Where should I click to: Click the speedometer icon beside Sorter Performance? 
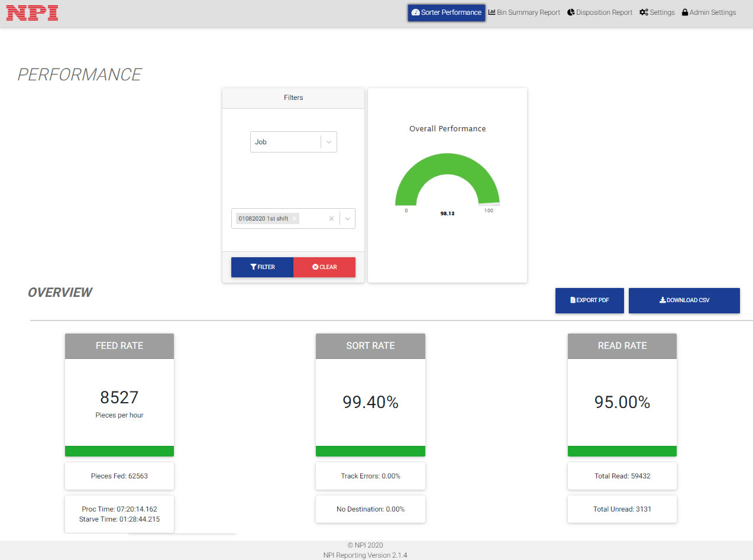tap(415, 12)
